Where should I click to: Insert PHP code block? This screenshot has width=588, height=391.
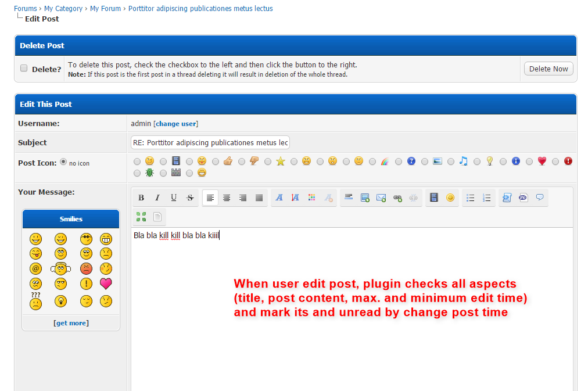(523, 198)
